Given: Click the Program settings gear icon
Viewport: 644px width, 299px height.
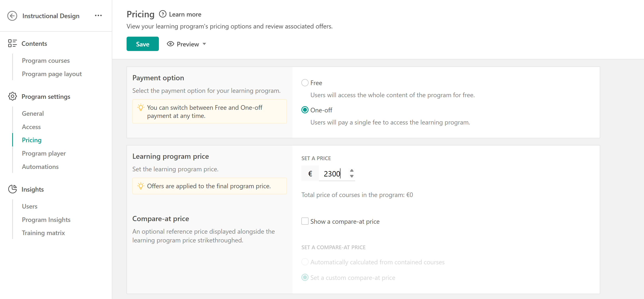Looking at the screenshot, I should [x=12, y=96].
